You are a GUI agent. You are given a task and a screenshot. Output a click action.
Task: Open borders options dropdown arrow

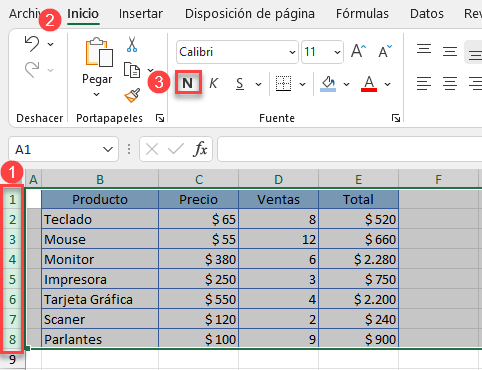tap(302, 84)
